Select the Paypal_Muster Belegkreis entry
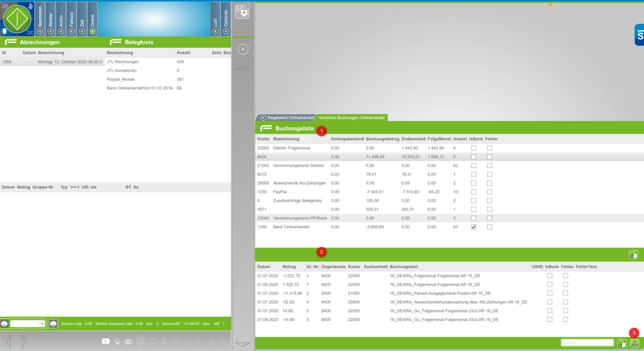The width and height of the screenshot is (644, 351). tap(120, 80)
